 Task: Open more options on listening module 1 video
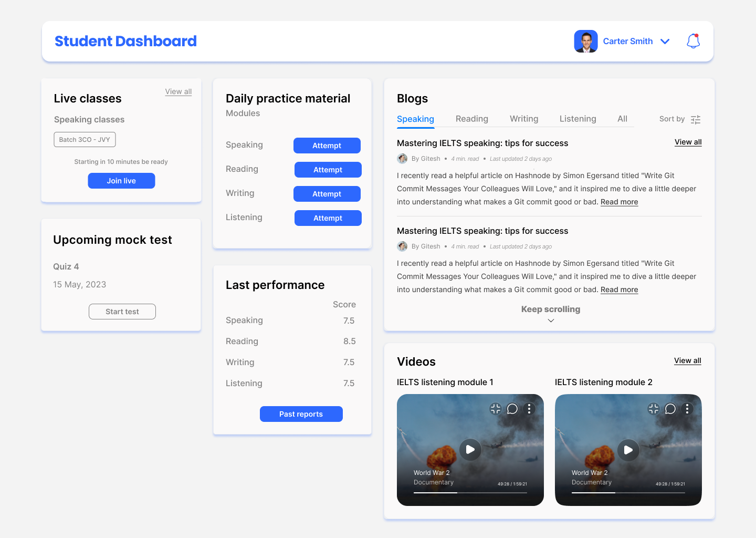click(529, 409)
